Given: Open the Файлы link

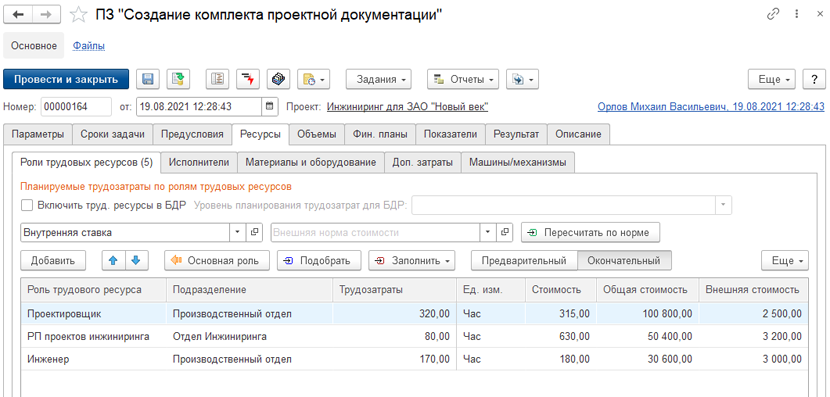Looking at the screenshot, I should (88, 46).
